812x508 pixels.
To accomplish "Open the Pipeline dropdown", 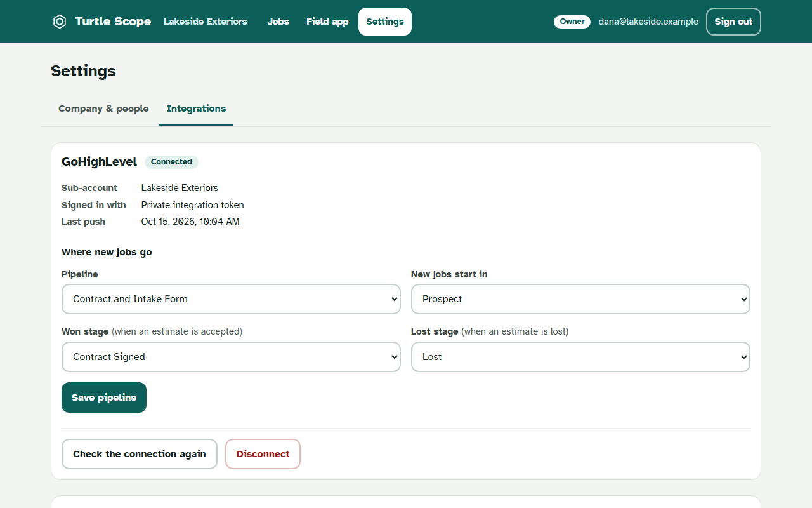I will pyautogui.click(x=231, y=299).
